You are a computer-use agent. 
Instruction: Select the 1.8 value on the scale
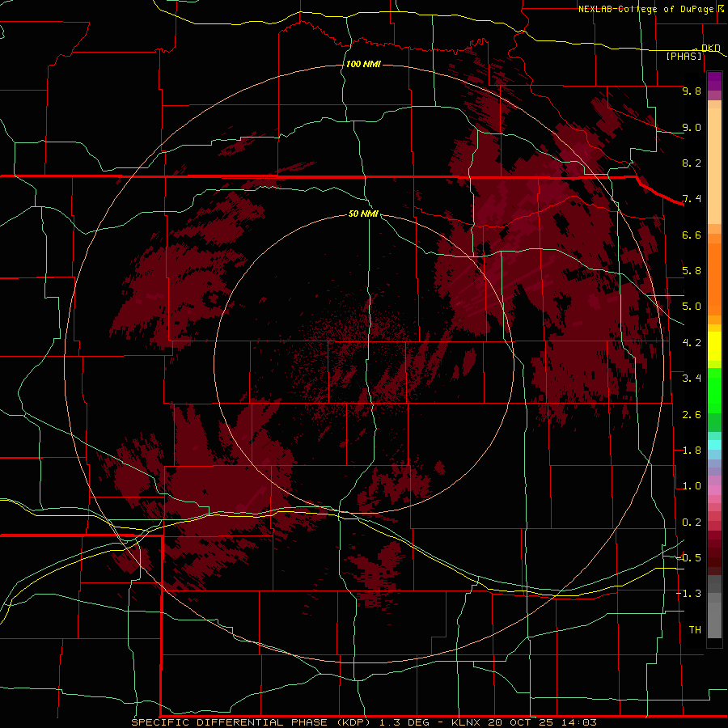pyautogui.click(x=692, y=451)
